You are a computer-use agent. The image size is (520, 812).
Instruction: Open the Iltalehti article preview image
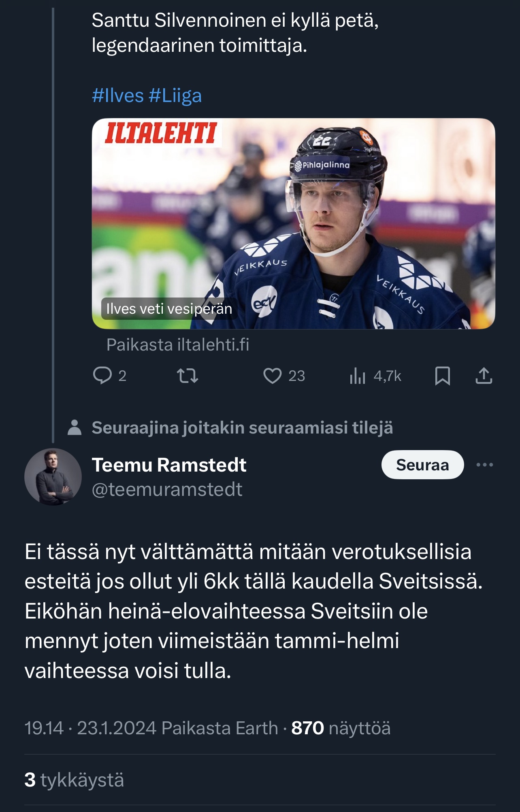[x=293, y=223]
